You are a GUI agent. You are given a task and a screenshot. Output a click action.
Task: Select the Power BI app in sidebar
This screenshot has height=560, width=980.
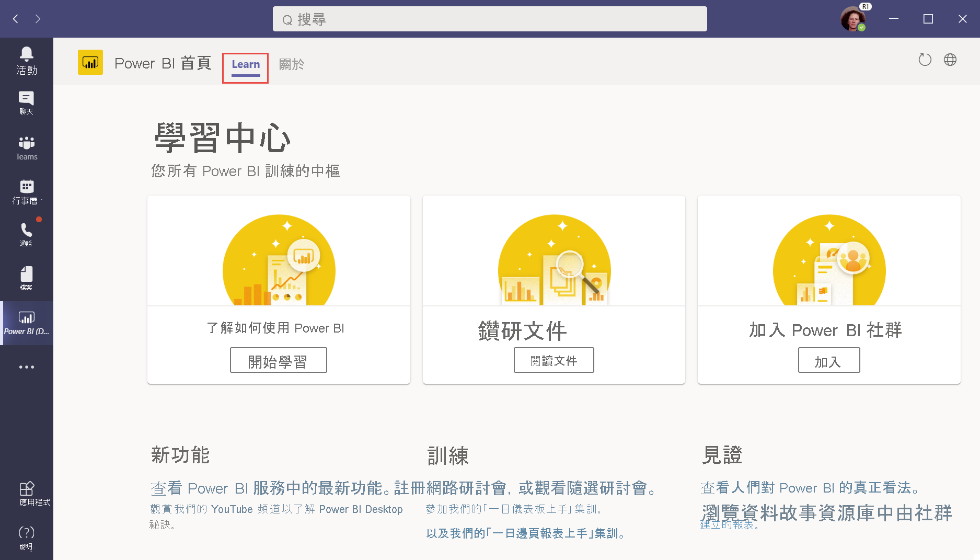27,323
